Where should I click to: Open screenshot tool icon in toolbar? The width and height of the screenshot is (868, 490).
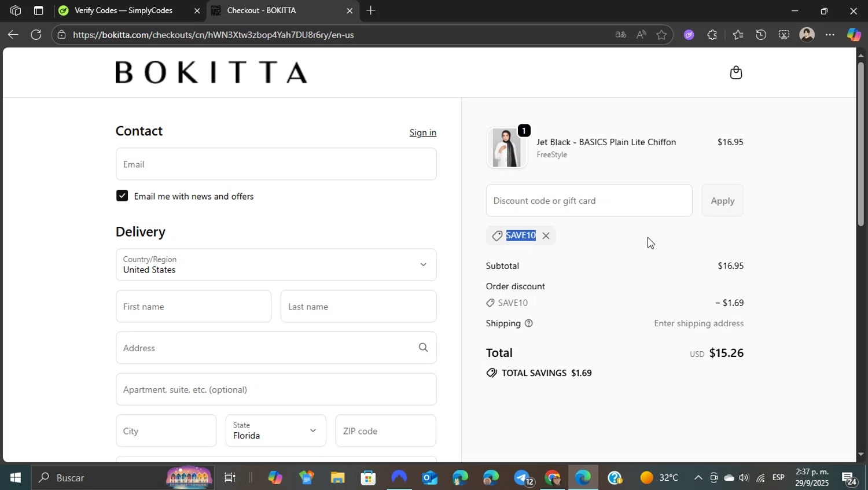(x=784, y=35)
